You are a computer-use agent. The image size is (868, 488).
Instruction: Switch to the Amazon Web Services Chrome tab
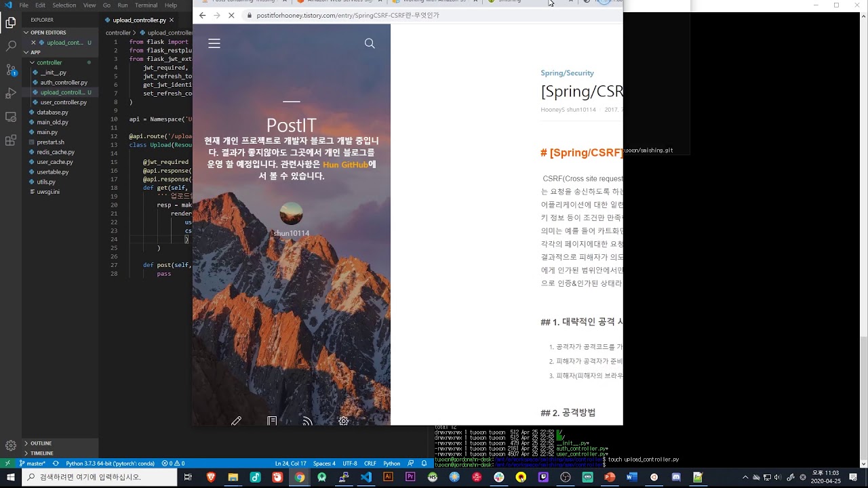pos(338,2)
